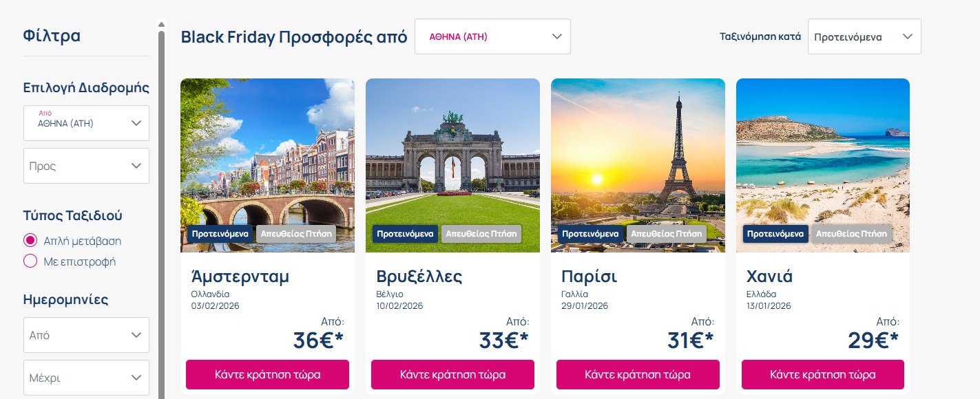Screen dimensions: 980x399
Task: Book the Paris 31€ offer
Action: (x=638, y=375)
